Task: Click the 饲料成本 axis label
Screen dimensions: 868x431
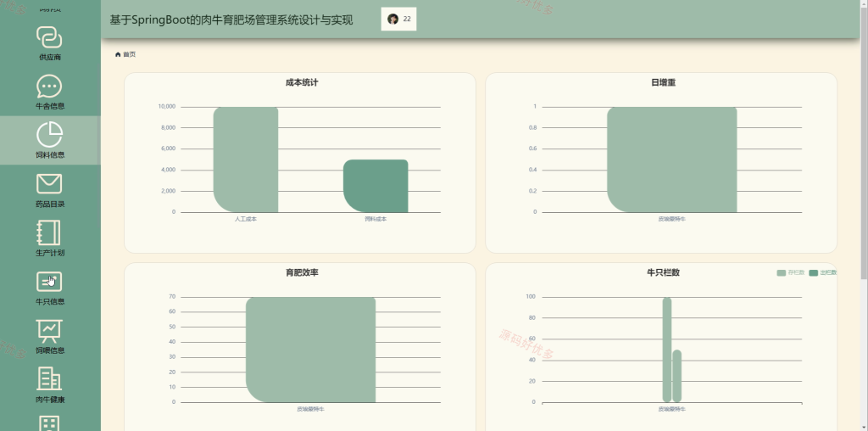Action: pos(376,219)
